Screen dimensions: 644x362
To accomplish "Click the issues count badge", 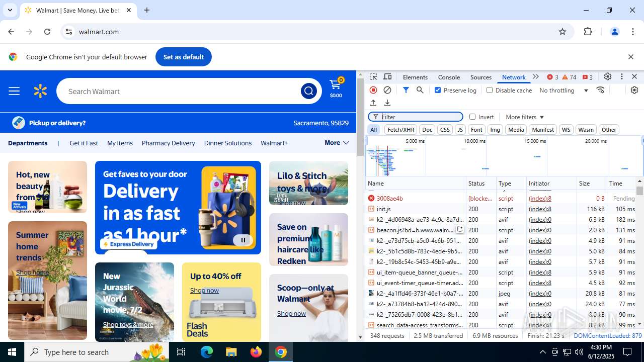I will [x=587, y=77].
